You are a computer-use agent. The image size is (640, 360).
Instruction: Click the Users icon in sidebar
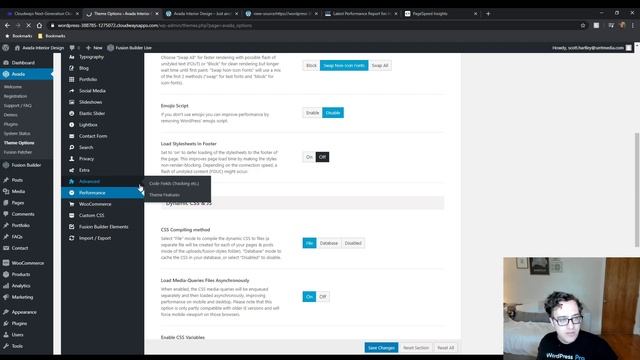point(6,335)
